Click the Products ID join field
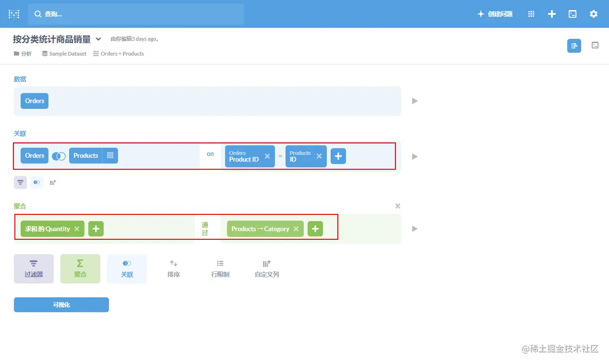The height and width of the screenshot is (364, 609). coord(300,156)
